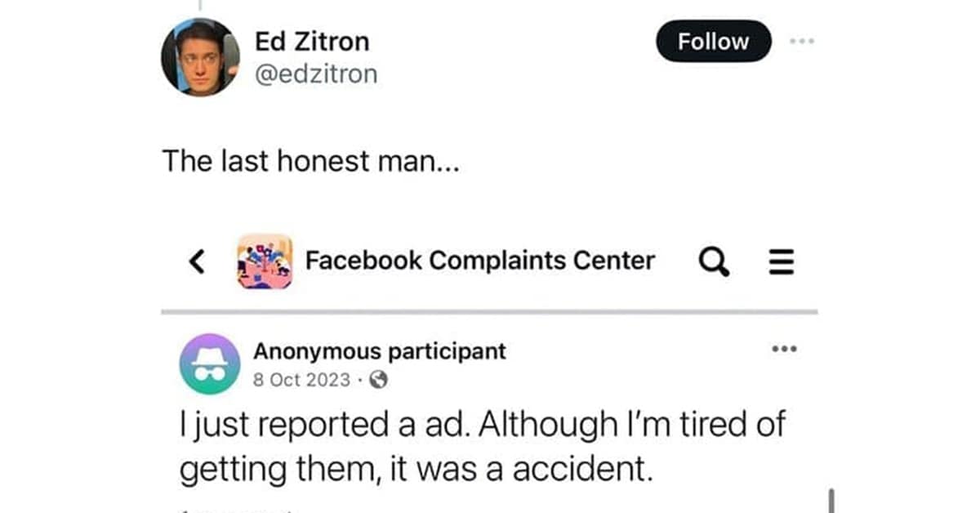Click the "I just reported a ad" line
Viewport: 980px width, 513px height.
point(481,426)
